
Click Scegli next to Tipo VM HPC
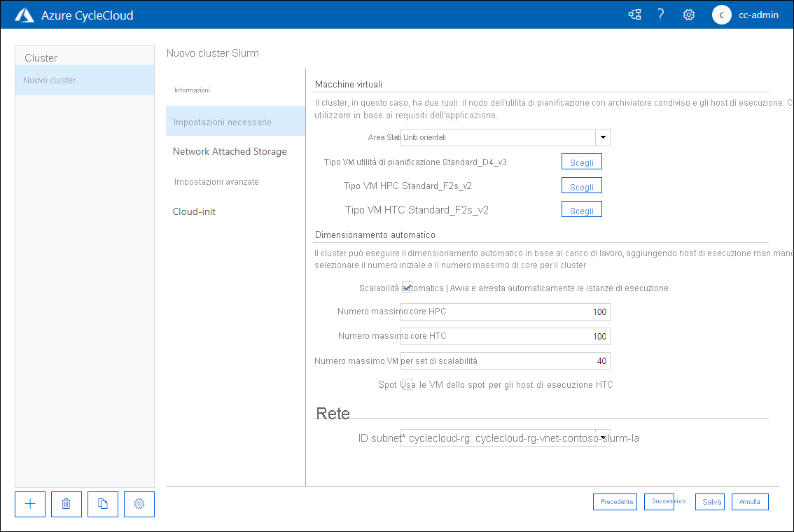[581, 185]
